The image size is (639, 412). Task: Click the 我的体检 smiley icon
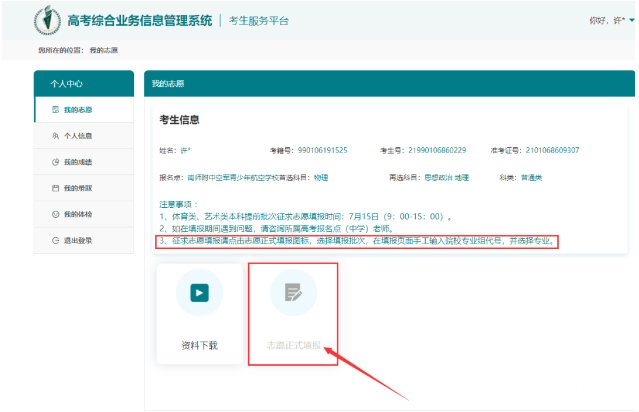(55, 215)
